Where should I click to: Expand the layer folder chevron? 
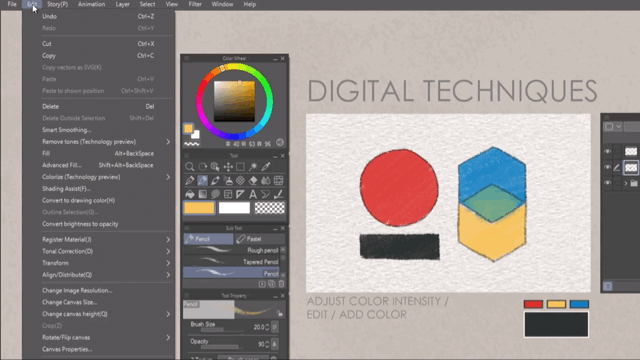[626, 183]
